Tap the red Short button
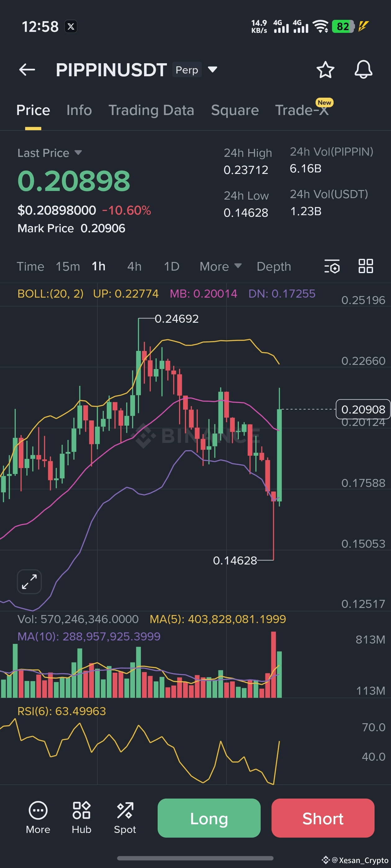This screenshot has width=391, height=868. pyautogui.click(x=323, y=818)
